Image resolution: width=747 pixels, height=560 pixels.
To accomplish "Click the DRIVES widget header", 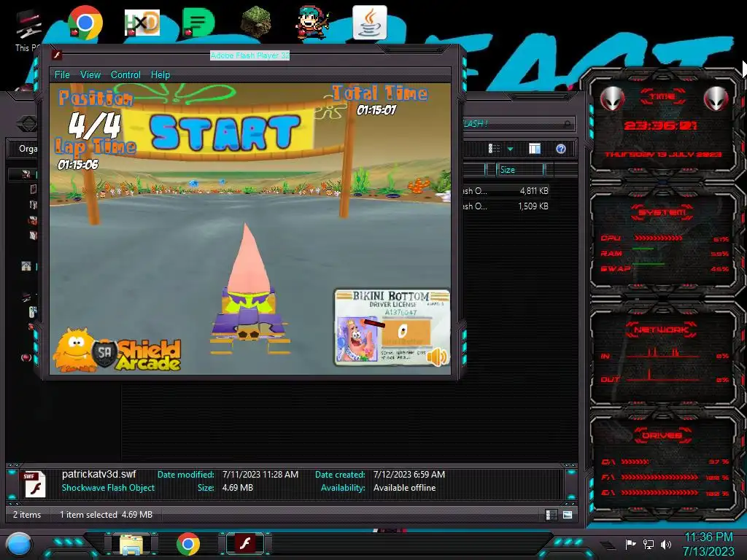I will 662,435.
